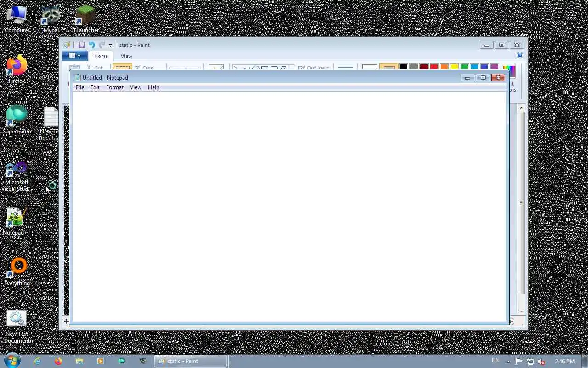
Task: Open the Edit menu in Notepad
Action: [95, 87]
